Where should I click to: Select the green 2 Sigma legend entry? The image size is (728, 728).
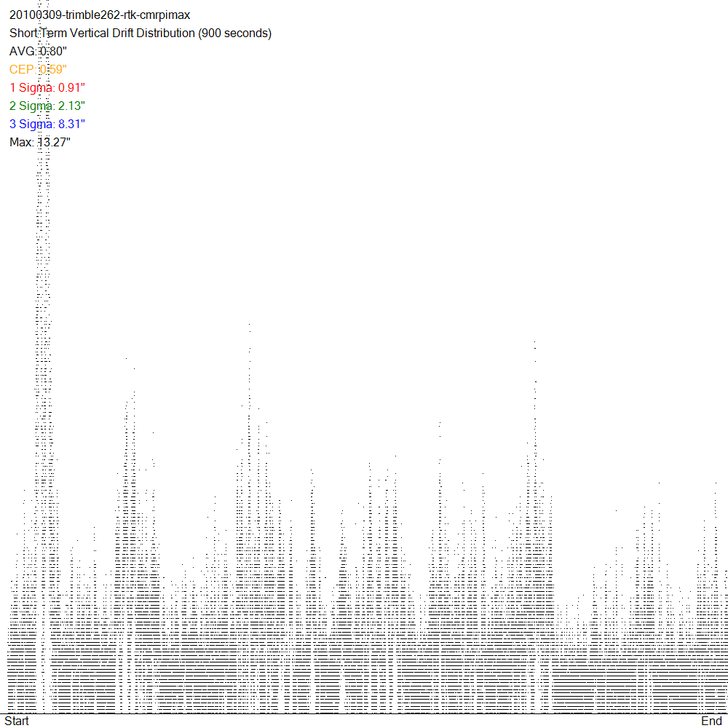[47, 106]
